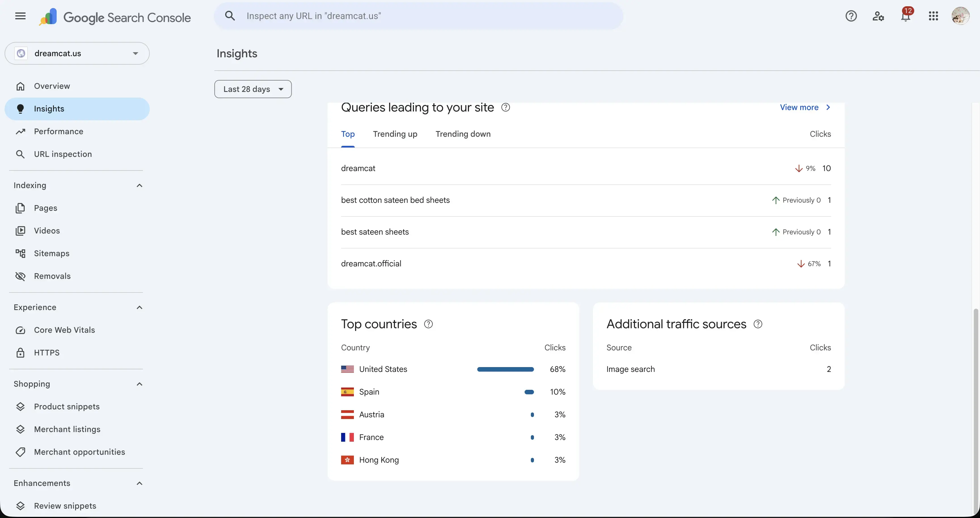980x518 pixels.
Task: Open the account profile avatar
Action: coord(961,16)
